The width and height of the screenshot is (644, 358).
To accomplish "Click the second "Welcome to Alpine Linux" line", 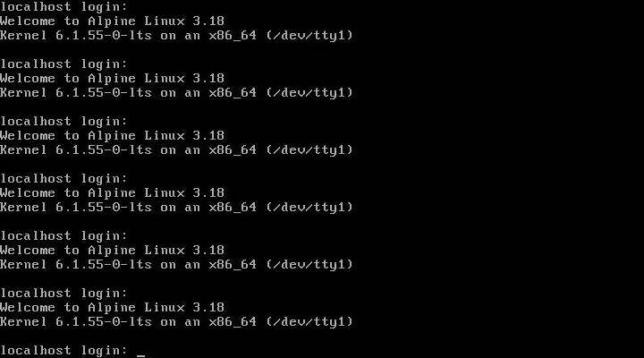I will [x=112, y=78].
